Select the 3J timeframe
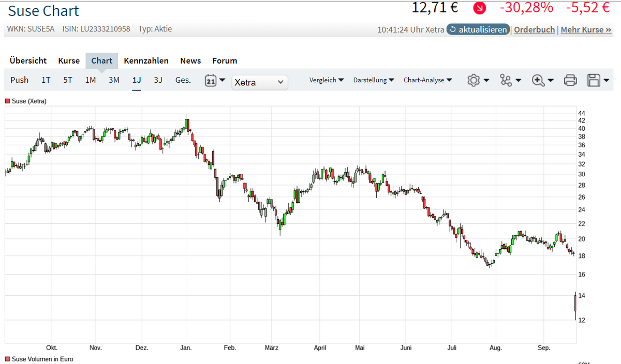This screenshot has height=364, width=621. [158, 80]
